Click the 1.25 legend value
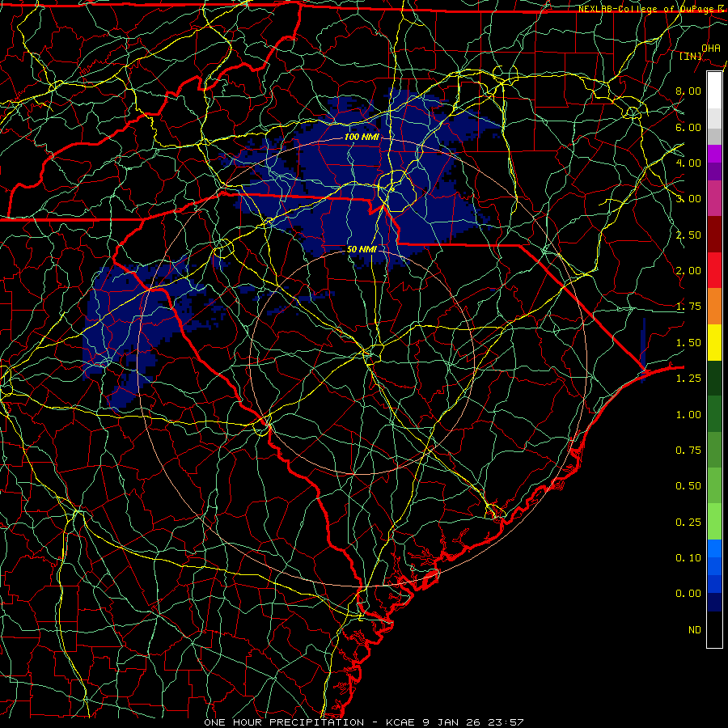 (688, 379)
